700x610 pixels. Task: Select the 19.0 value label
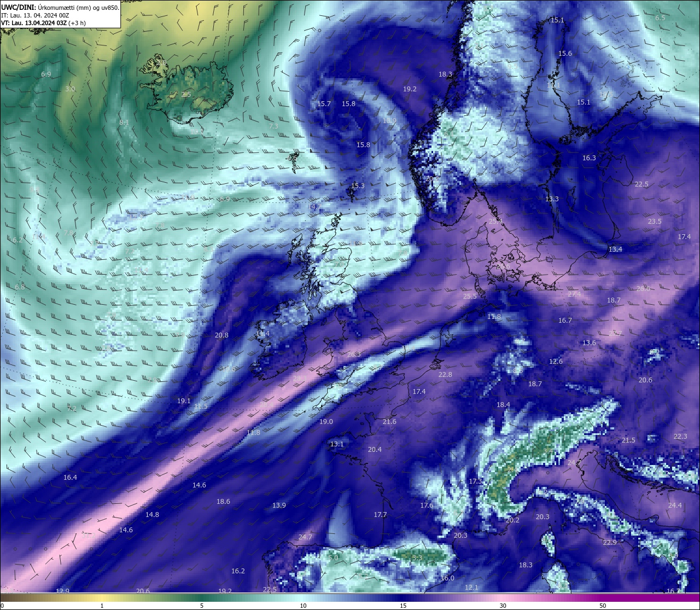click(326, 422)
